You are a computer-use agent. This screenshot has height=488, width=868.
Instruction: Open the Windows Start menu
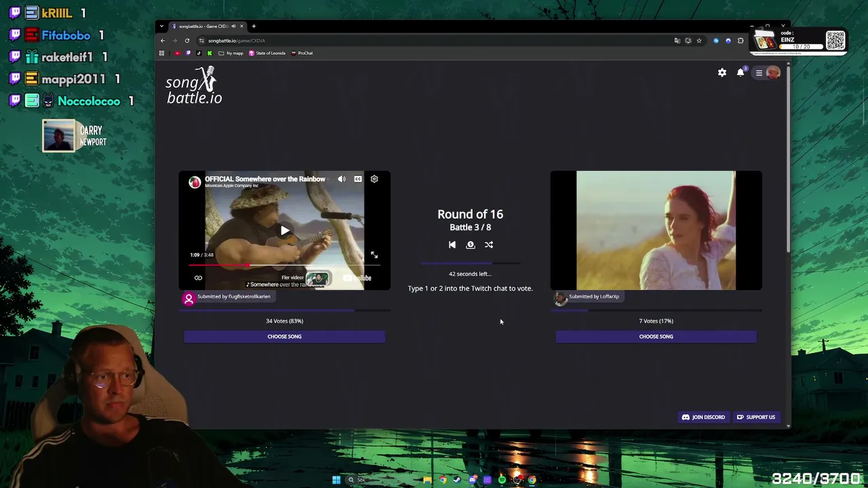coord(336,480)
